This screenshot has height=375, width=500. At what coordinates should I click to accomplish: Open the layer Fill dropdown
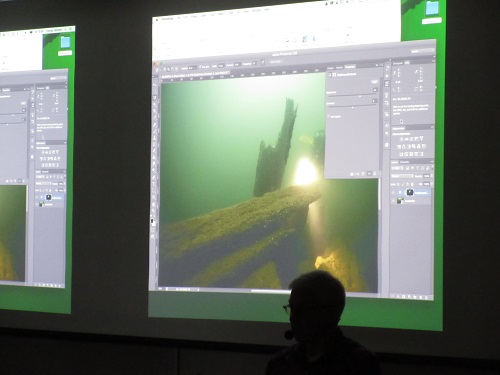tap(426, 184)
